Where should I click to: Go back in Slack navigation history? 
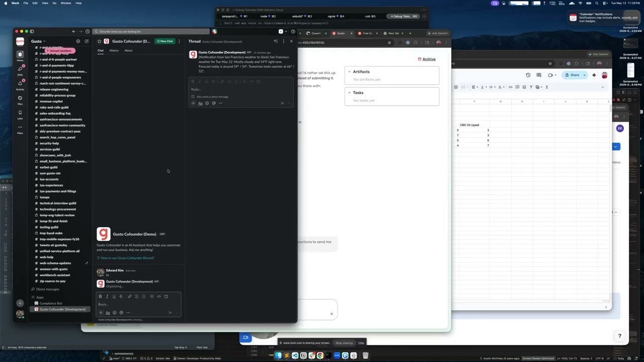(74, 31)
